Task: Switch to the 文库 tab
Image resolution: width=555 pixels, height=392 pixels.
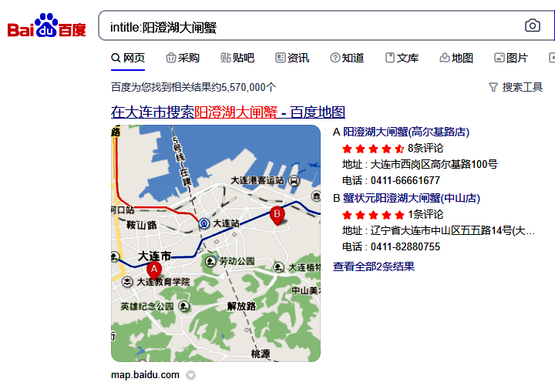Action: coord(402,58)
